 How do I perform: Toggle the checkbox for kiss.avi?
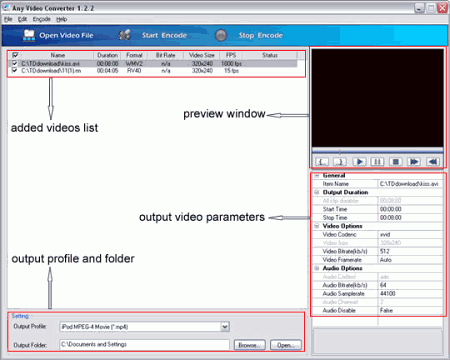click(15, 63)
